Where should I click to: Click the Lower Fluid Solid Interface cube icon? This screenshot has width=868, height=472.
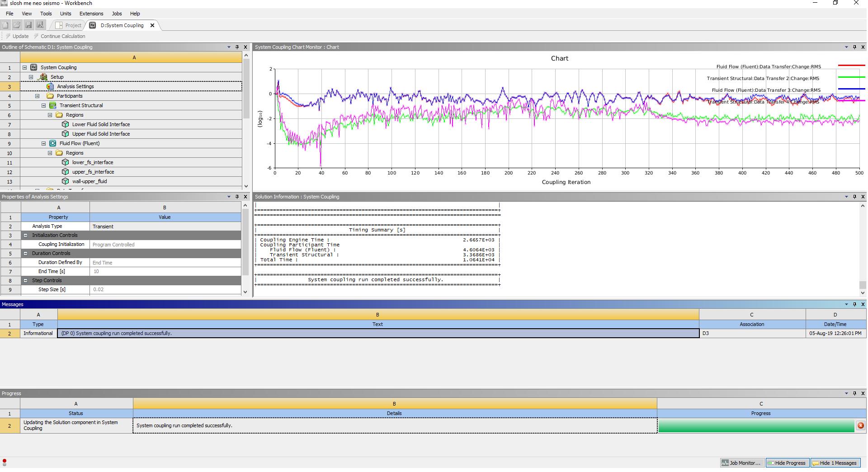pyautogui.click(x=65, y=124)
